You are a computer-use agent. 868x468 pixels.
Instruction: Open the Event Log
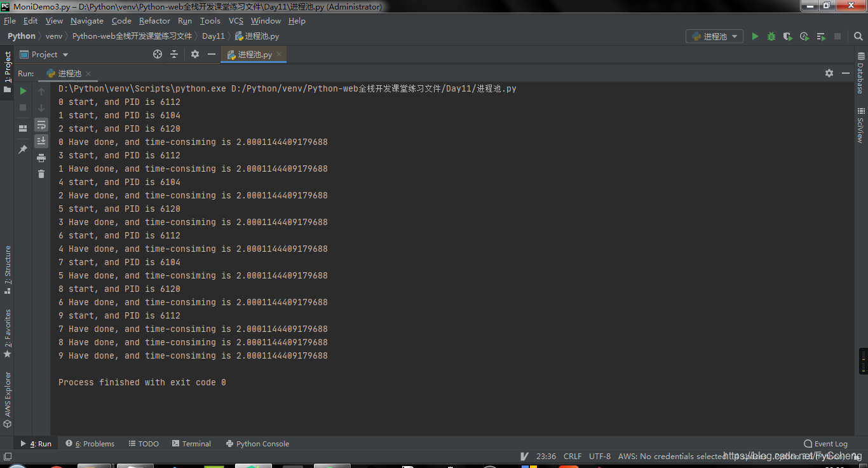pyautogui.click(x=826, y=444)
